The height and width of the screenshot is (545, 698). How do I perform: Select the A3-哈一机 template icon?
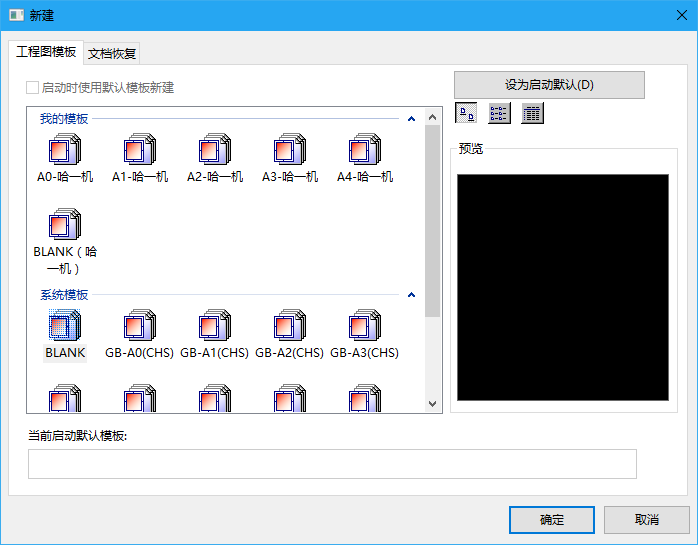click(290, 150)
